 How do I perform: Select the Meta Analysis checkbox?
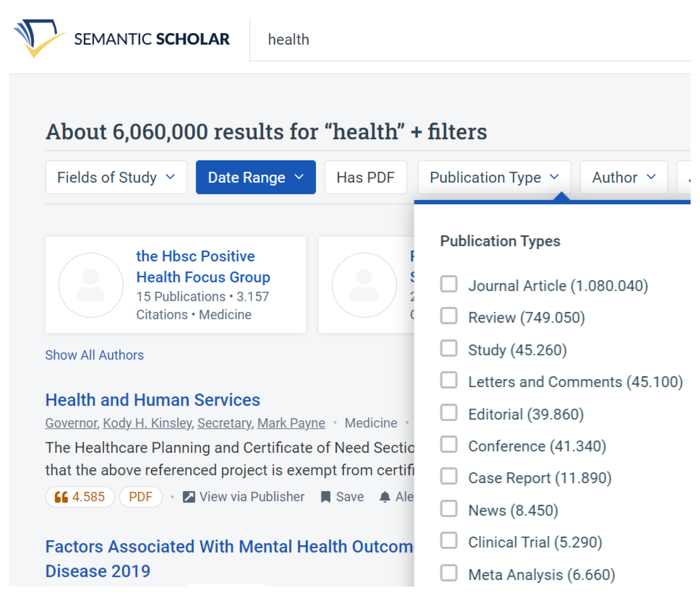tap(449, 573)
